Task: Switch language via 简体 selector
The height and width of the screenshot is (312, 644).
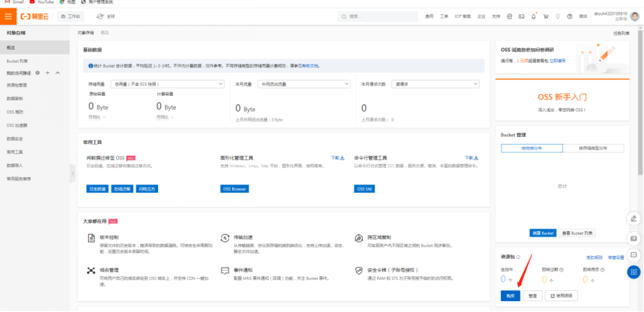Action: tap(582, 16)
